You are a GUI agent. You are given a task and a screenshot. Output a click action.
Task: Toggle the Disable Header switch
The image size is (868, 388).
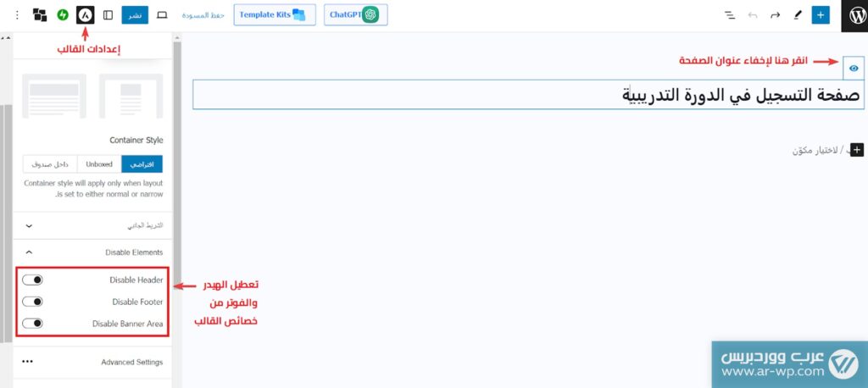click(x=33, y=280)
